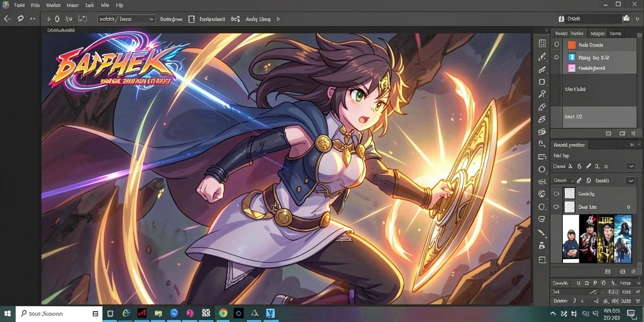The height and width of the screenshot is (322, 644).
Task: Select the rounded rectangle shape tool
Action: click(542, 82)
